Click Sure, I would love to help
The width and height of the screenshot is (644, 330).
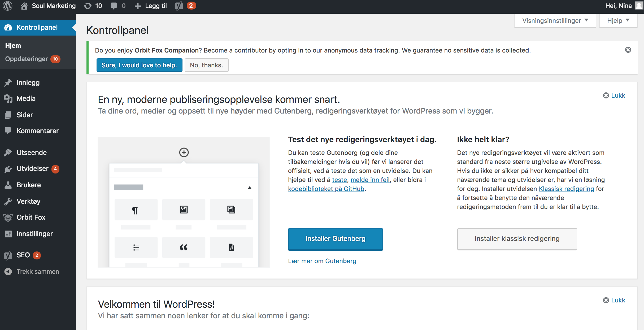pyautogui.click(x=139, y=65)
